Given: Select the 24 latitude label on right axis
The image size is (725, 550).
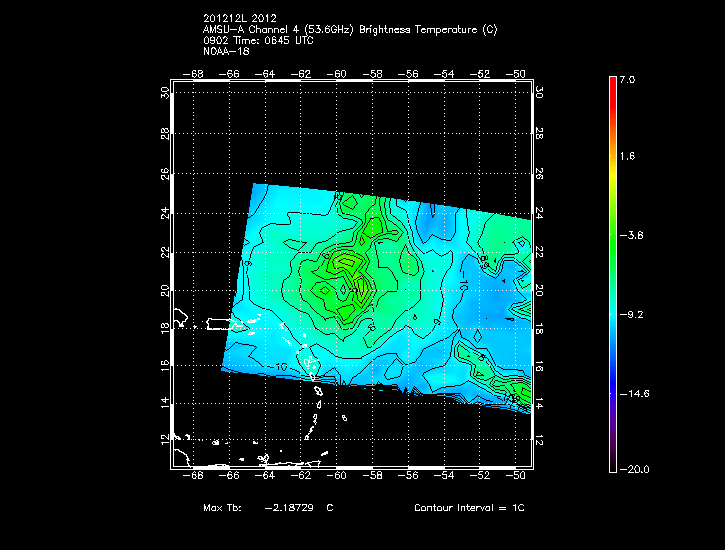Looking at the screenshot, I should point(539,213).
